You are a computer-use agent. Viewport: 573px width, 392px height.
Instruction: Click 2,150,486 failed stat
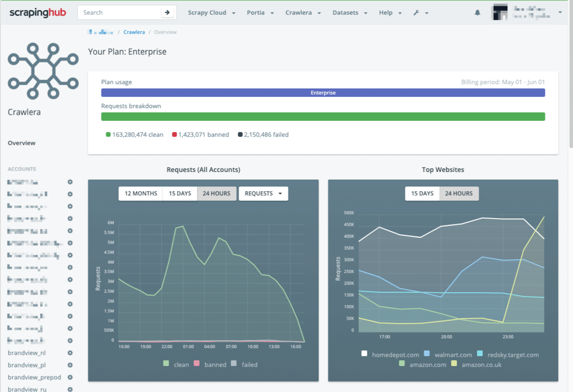[x=263, y=135]
